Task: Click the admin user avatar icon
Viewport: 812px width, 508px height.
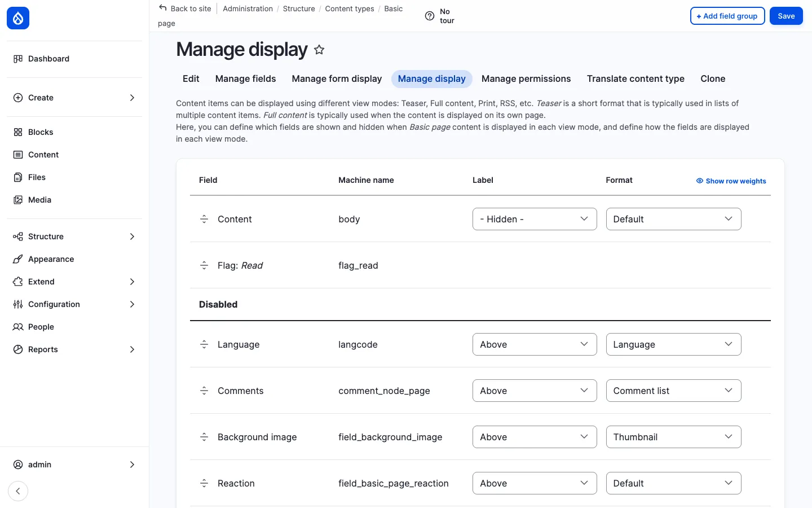Action: [x=18, y=465]
